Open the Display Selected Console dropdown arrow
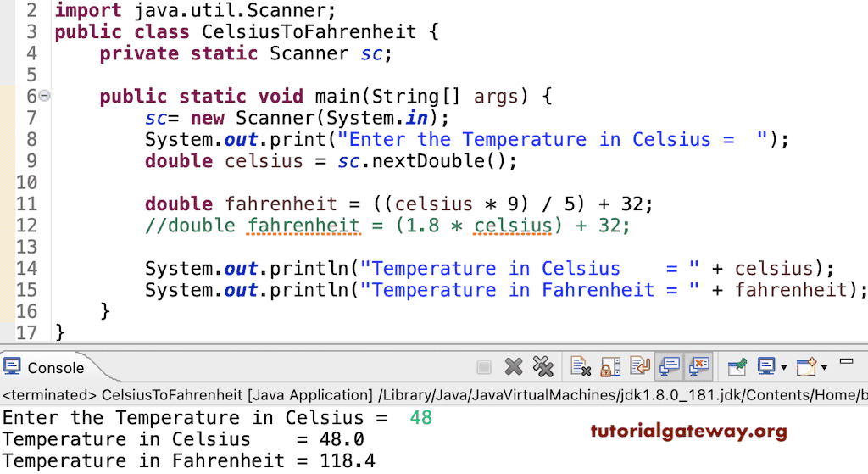This screenshot has height=474, width=868. [x=783, y=368]
